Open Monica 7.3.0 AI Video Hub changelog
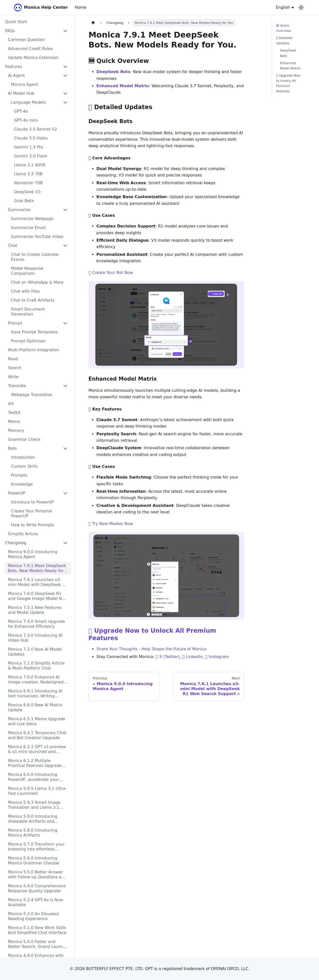The width and height of the screenshot is (319, 980). click(35, 638)
